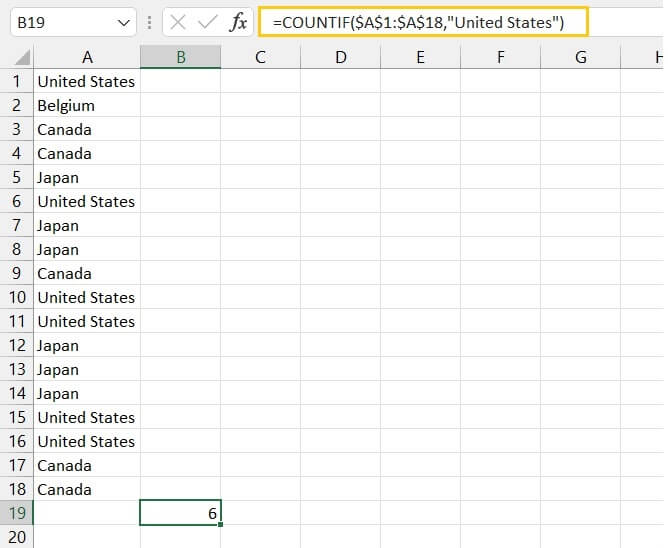Click the Name Box showing B19
668x548 pixels.
(60, 22)
